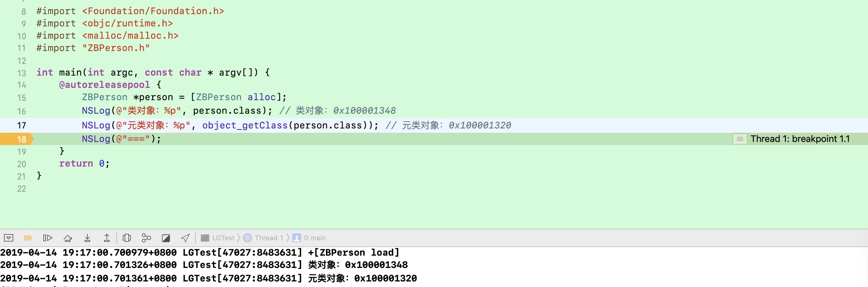Select 0 main stack frame
This screenshot has height=287, width=868.
tap(309, 238)
